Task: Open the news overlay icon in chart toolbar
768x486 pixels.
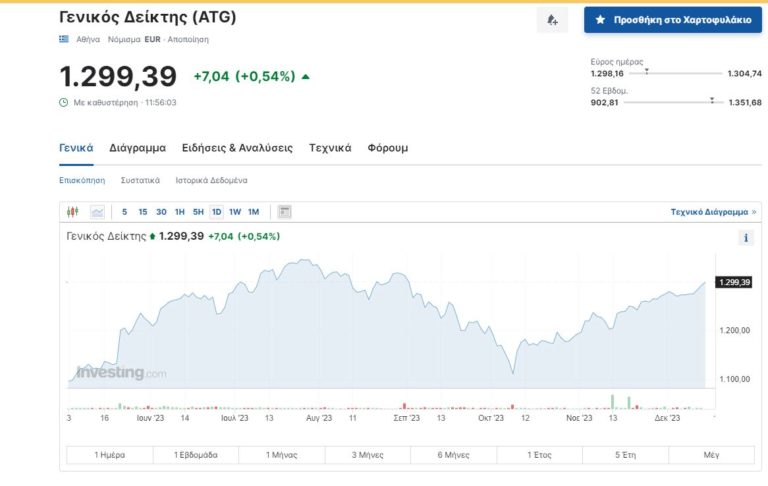Action: [x=285, y=212]
